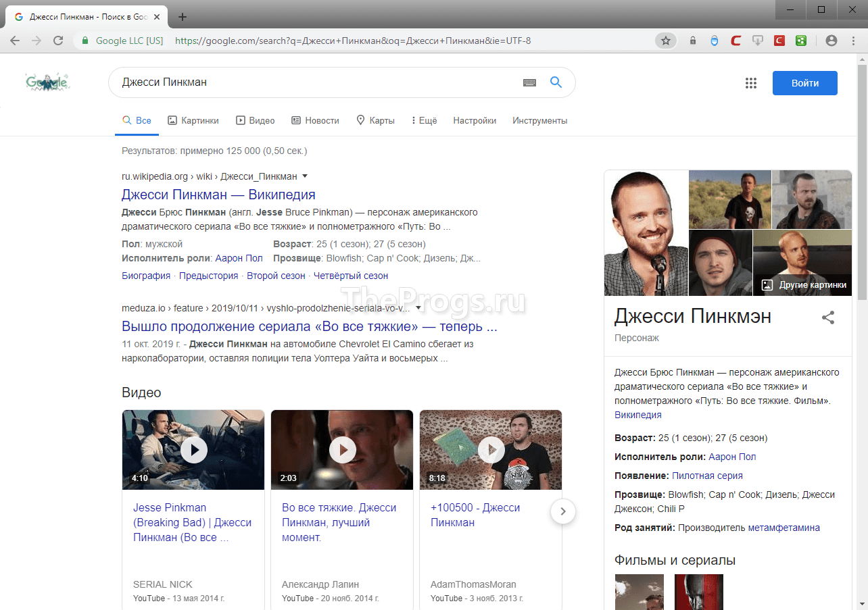Play the 2:03 video thumbnail
The height and width of the screenshot is (610, 868).
click(x=342, y=450)
